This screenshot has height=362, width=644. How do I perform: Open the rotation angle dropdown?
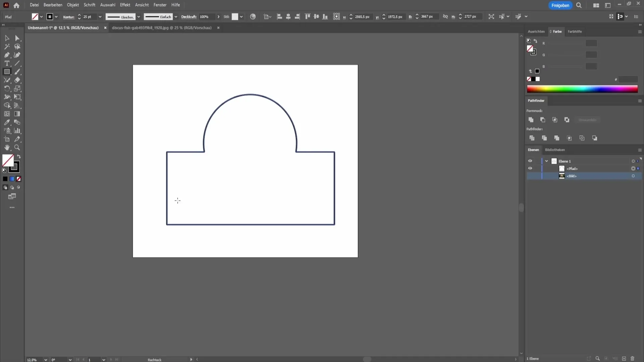click(70, 360)
